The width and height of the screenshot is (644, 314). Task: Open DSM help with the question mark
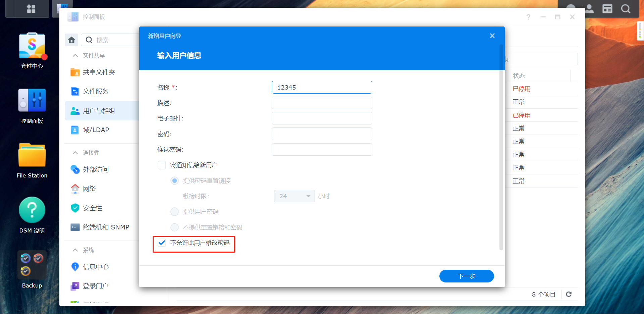(528, 17)
